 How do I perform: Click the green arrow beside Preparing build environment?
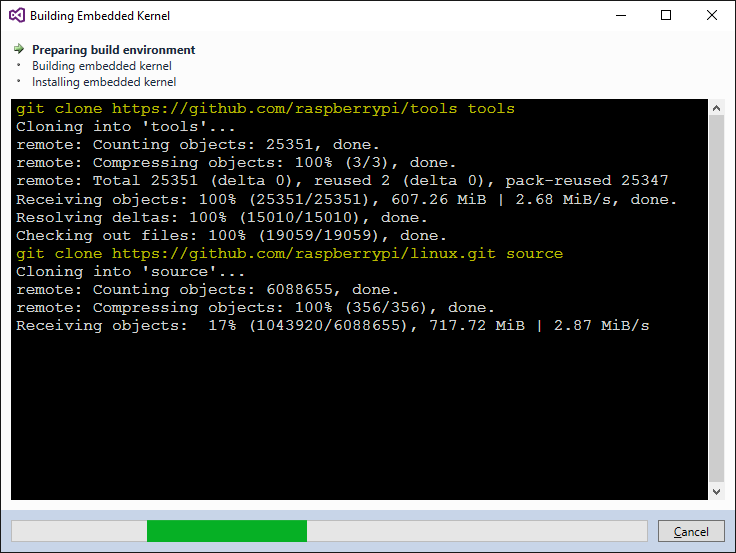19,48
